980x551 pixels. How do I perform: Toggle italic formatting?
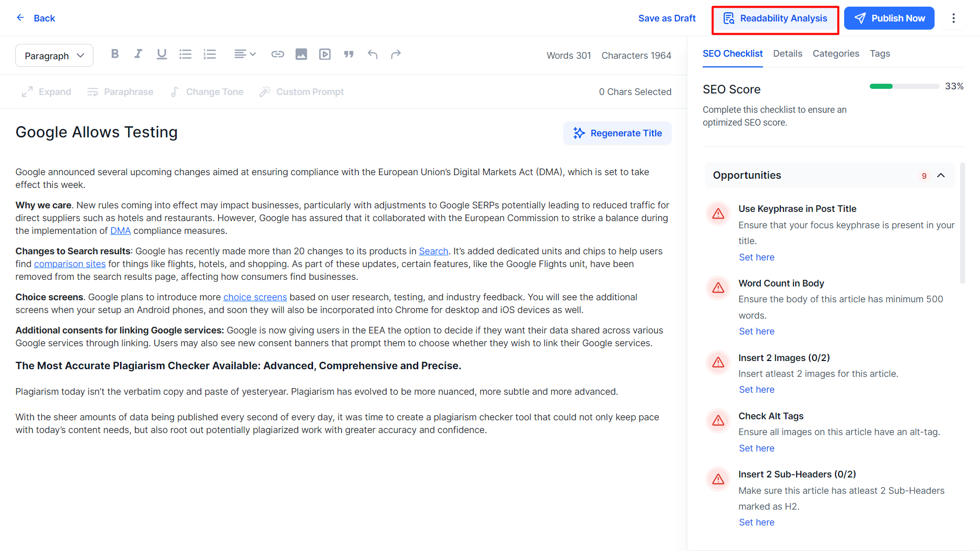click(138, 54)
